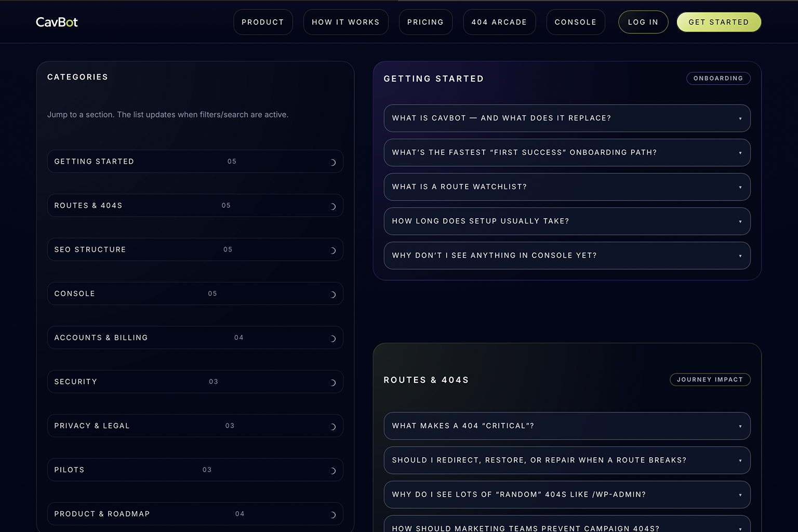Click the progress arc beside Security
798x532 pixels.
tap(333, 381)
